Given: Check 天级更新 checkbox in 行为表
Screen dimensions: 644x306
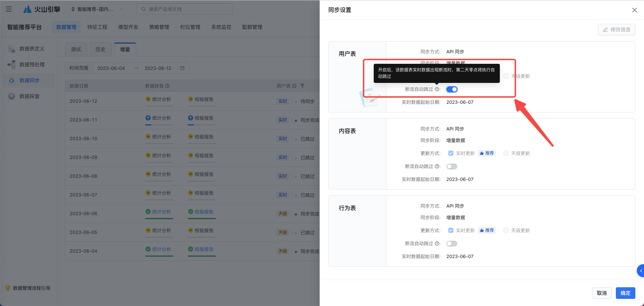Looking at the screenshot, I should click(506, 230).
